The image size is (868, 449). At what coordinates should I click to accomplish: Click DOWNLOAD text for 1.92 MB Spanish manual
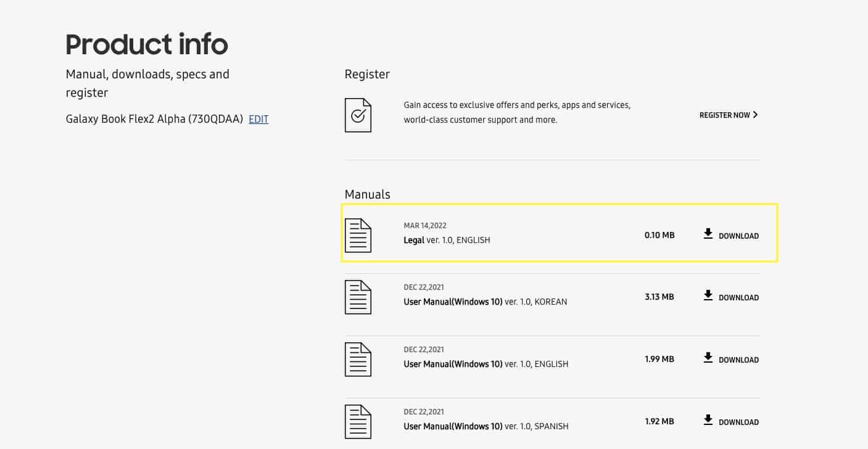click(x=738, y=422)
